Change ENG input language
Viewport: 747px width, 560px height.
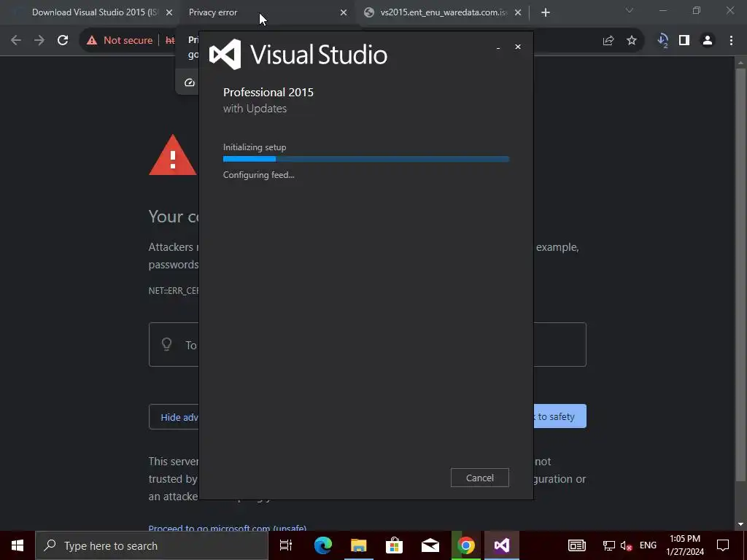[x=648, y=545]
